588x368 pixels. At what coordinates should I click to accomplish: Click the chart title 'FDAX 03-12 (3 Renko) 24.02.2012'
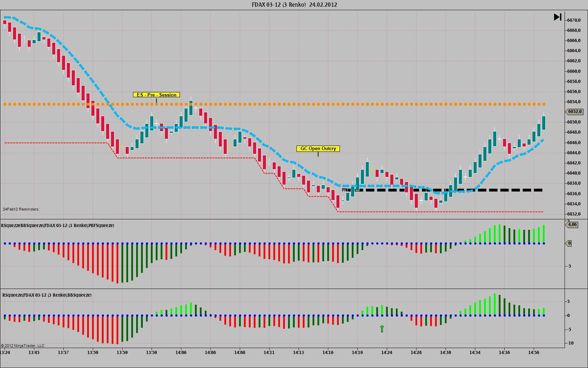click(x=294, y=5)
